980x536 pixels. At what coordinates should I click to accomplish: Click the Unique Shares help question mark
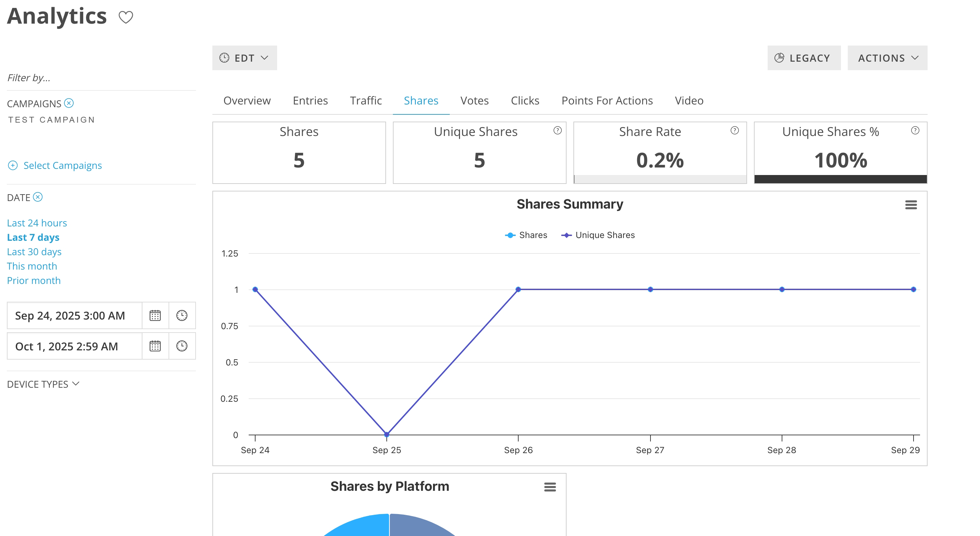557,130
